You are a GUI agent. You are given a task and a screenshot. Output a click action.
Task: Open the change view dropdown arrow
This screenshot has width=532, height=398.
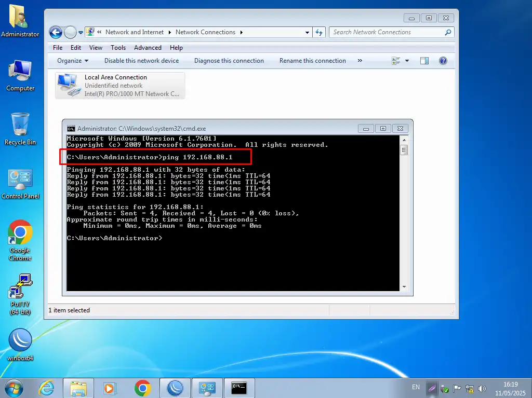coord(407,61)
